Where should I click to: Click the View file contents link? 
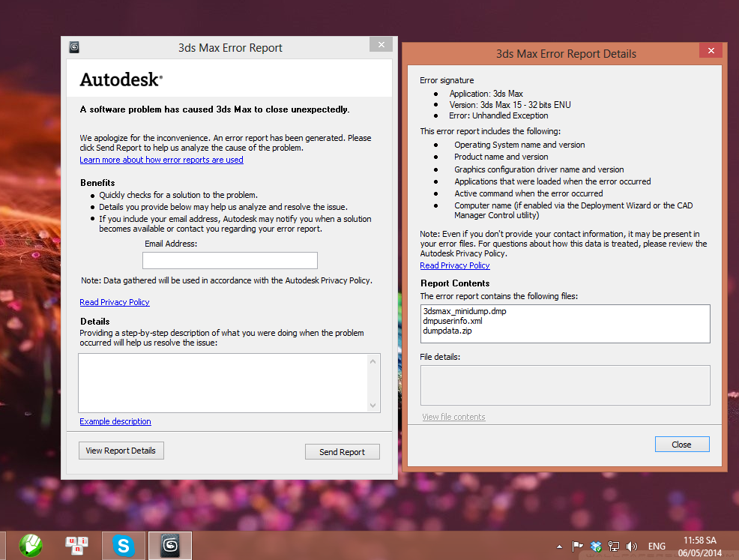[x=453, y=417]
